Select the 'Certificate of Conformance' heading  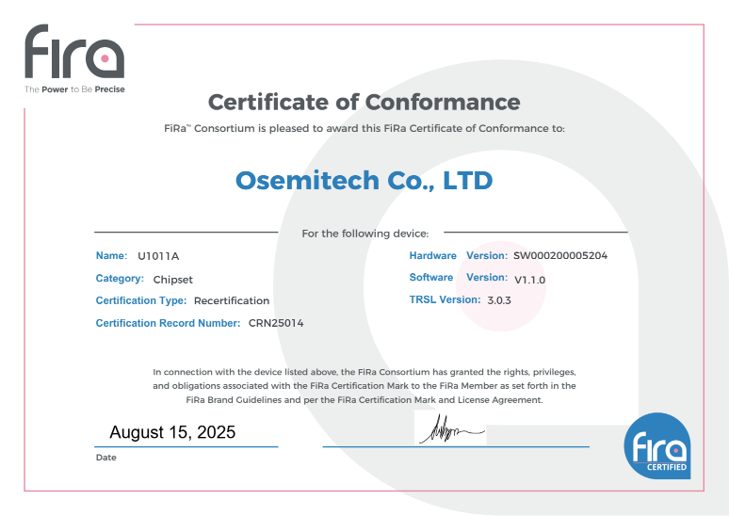coord(364,102)
